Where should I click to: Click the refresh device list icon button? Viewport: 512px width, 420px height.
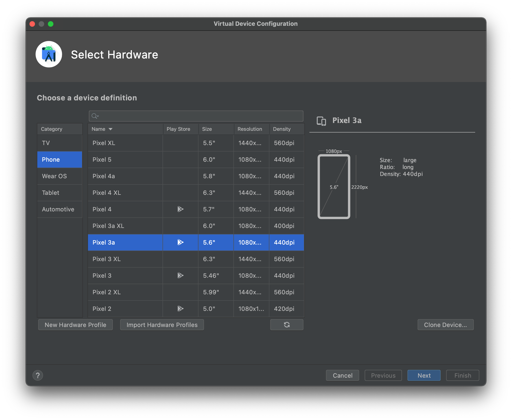click(287, 325)
